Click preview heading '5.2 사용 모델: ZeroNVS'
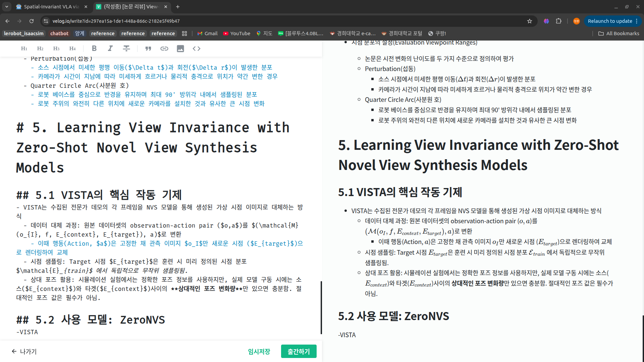 [x=393, y=316]
